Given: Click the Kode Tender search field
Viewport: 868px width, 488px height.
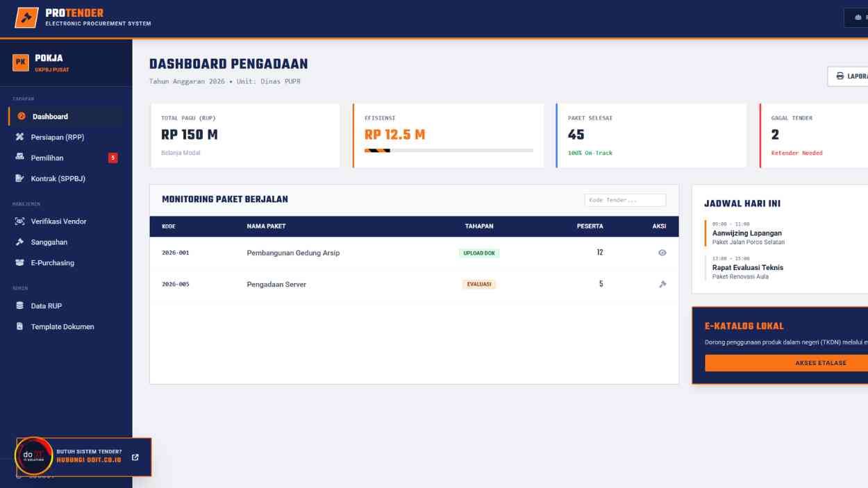Looking at the screenshot, I should click(x=626, y=200).
